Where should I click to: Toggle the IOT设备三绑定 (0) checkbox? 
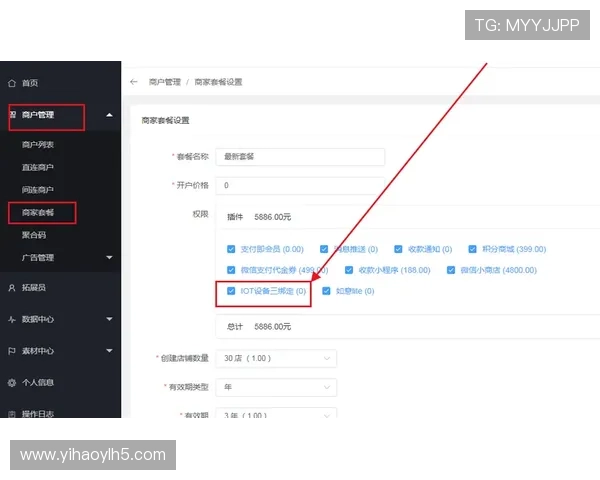coord(231,291)
